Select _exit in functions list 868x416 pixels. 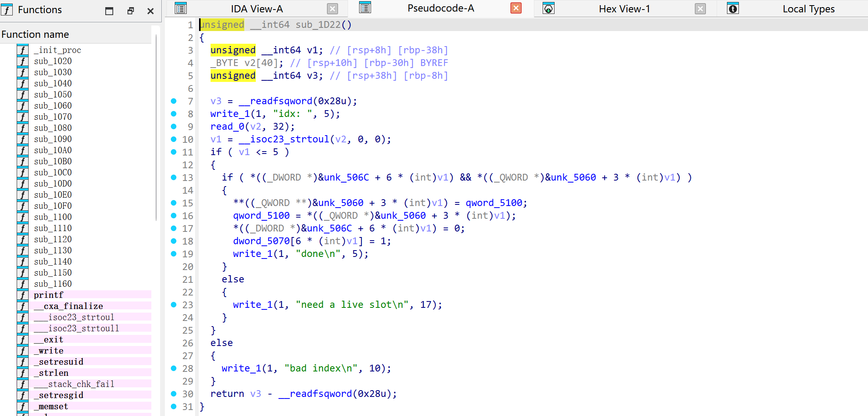pyautogui.click(x=48, y=340)
